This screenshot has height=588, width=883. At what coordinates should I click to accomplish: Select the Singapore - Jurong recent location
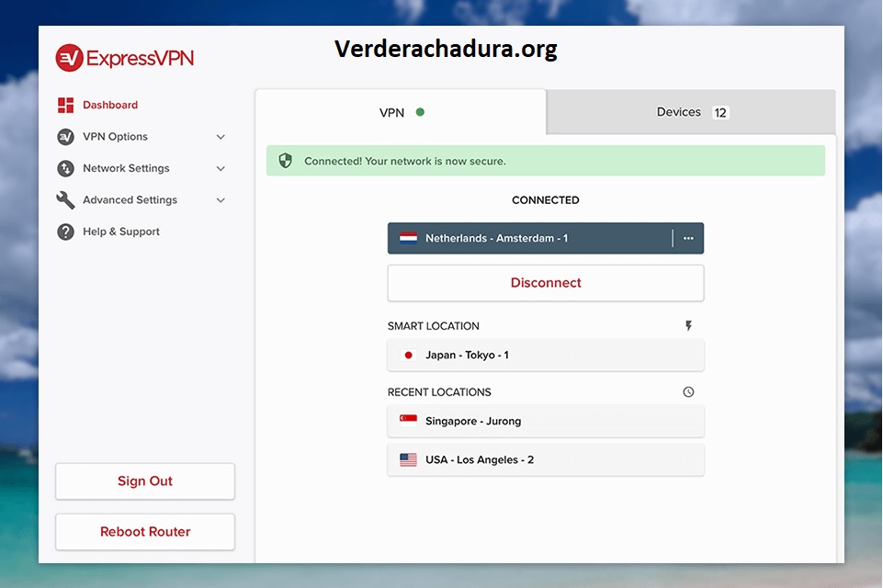tap(546, 421)
